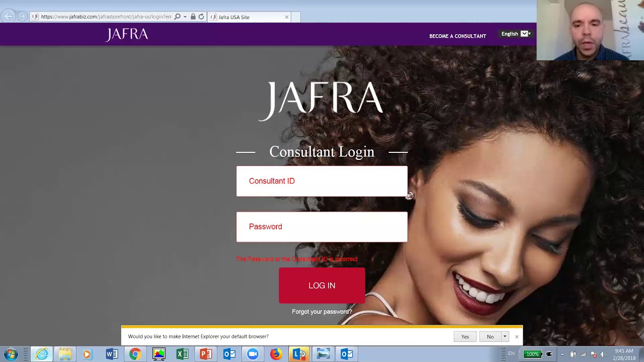Open File Explorer folder icon in taskbar
This screenshot has height=362, width=644.
(x=65, y=354)
